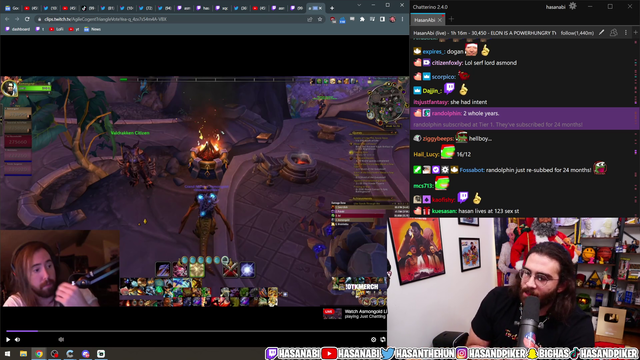Click username itsjustfantasy in chat
640x360 pixels.
(x=431, y=102)
